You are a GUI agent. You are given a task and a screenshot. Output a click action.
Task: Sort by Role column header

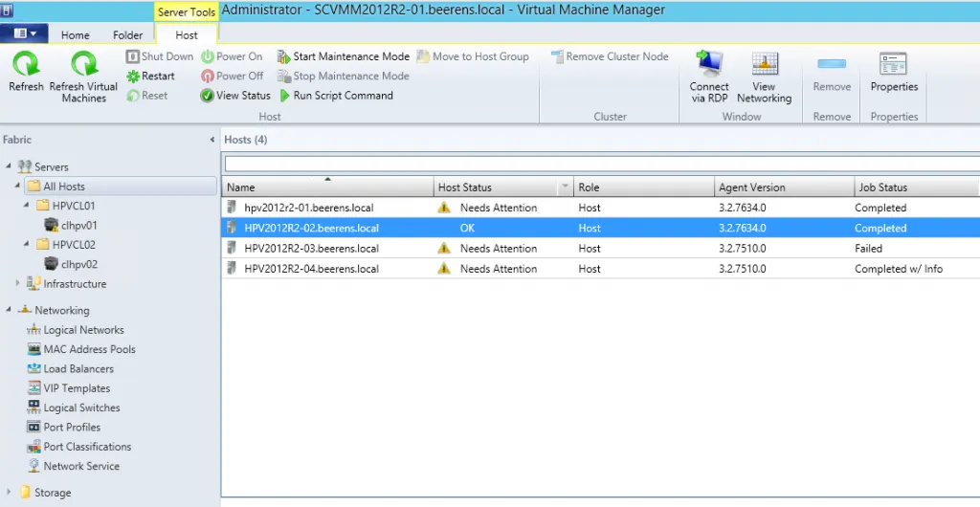644,187
